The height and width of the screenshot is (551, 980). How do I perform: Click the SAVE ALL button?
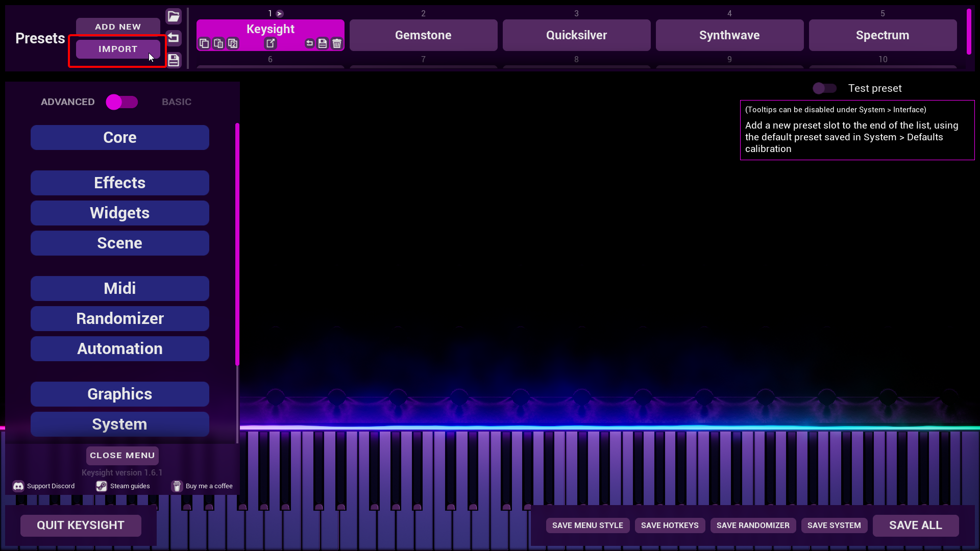(915, 525)
